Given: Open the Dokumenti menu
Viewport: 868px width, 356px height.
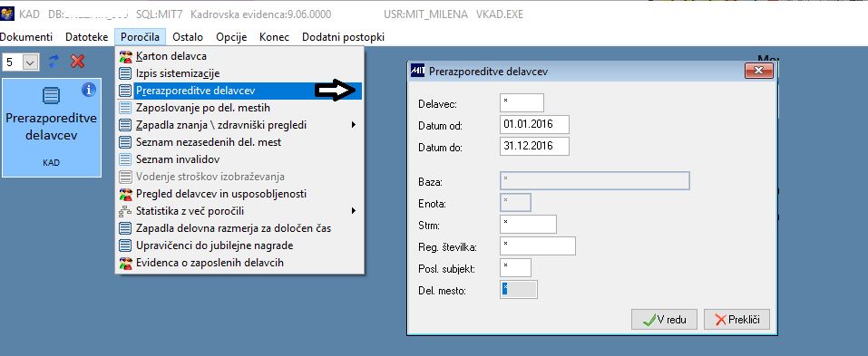Looking at the screenshot, I should (26, 37).
